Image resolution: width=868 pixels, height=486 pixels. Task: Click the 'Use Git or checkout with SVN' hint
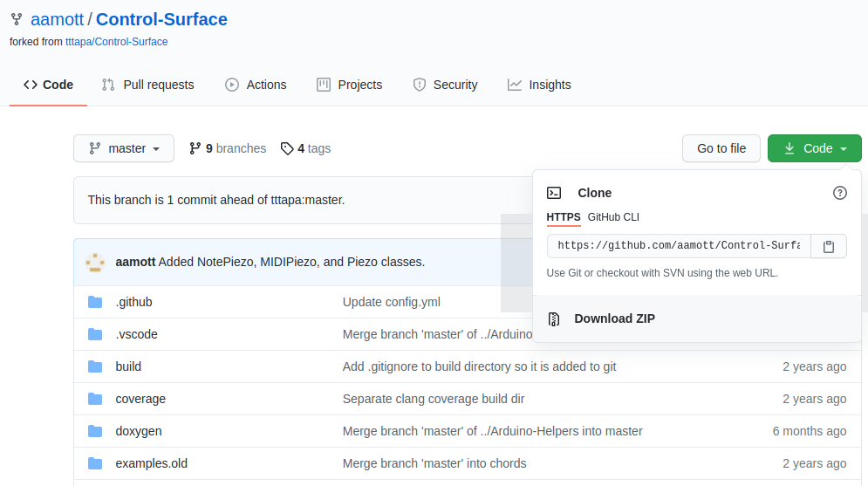click(x=662, y=273)
